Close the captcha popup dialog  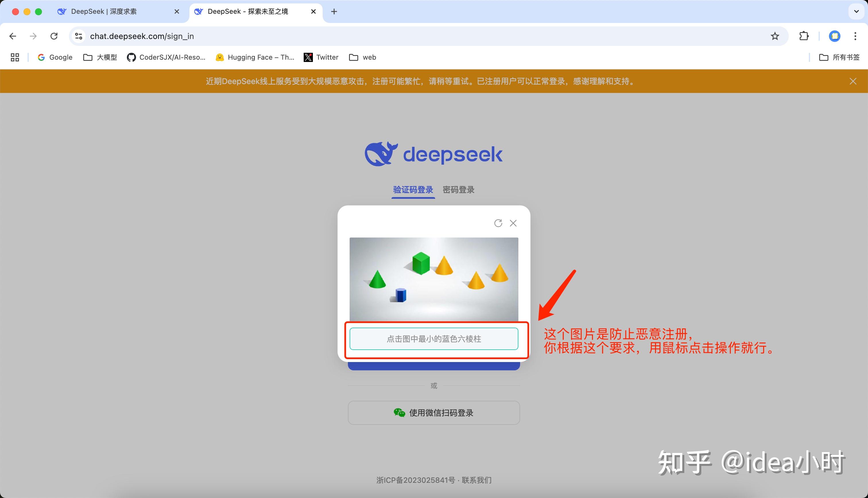[513, 223]
